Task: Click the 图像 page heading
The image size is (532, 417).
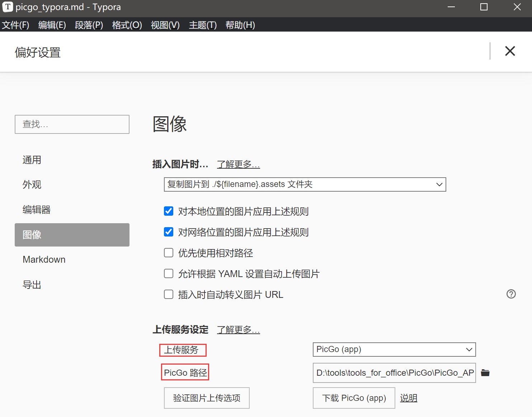Action: (170, 124)
